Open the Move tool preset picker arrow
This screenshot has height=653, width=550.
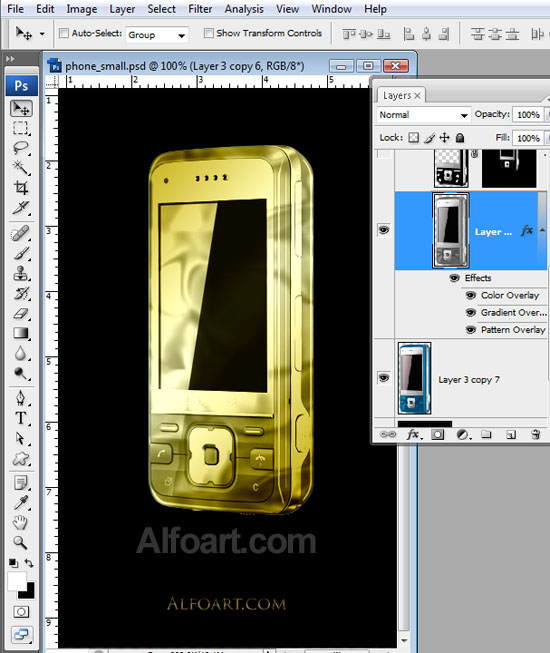click(x=42, y=34)
